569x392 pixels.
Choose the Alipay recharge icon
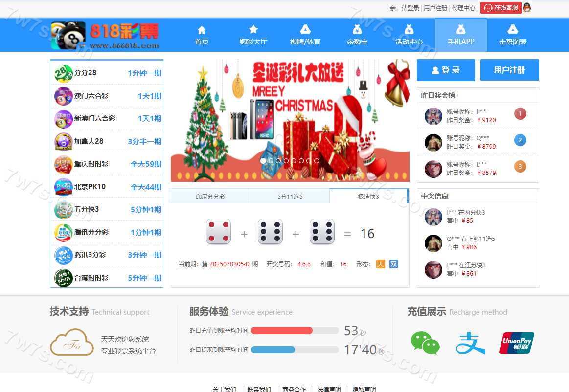[470, 343]
